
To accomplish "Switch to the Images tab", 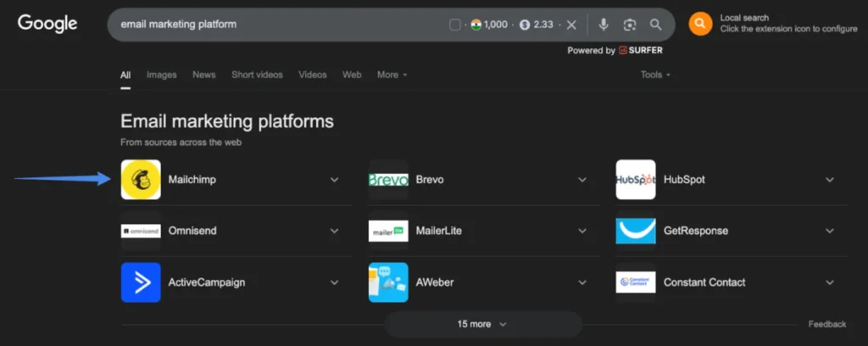I will coord(162,75).
